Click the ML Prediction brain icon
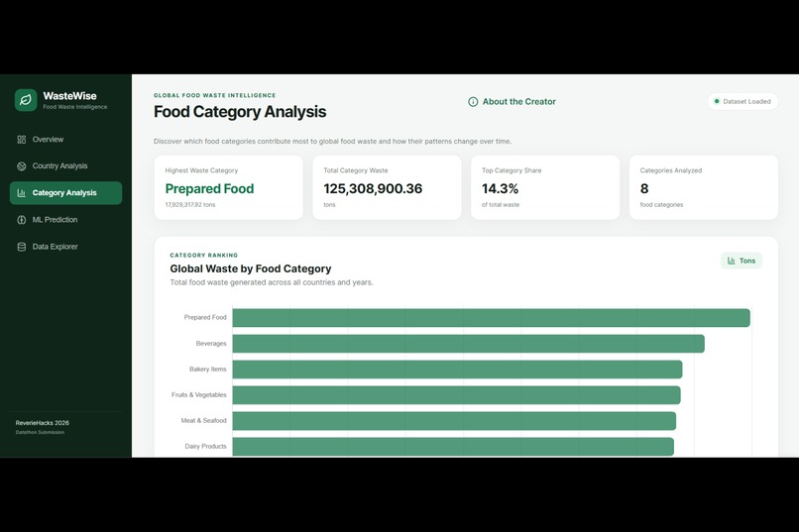Viewport: 799px width, 532px height. 22,220
